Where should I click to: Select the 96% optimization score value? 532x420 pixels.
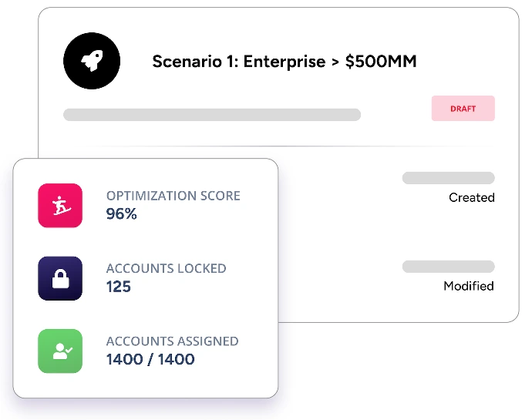pyautogui.click(x=122, y=214)
